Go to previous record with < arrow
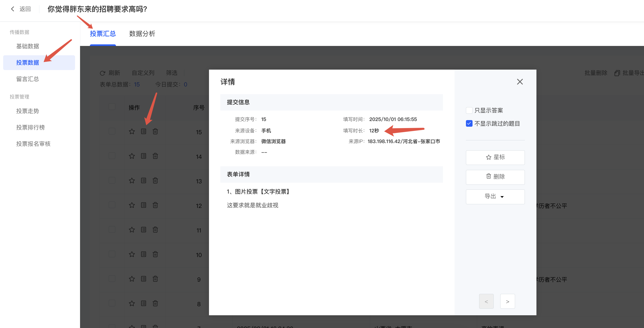This screenshot has width=644, height=328. [x=486, y=301]
